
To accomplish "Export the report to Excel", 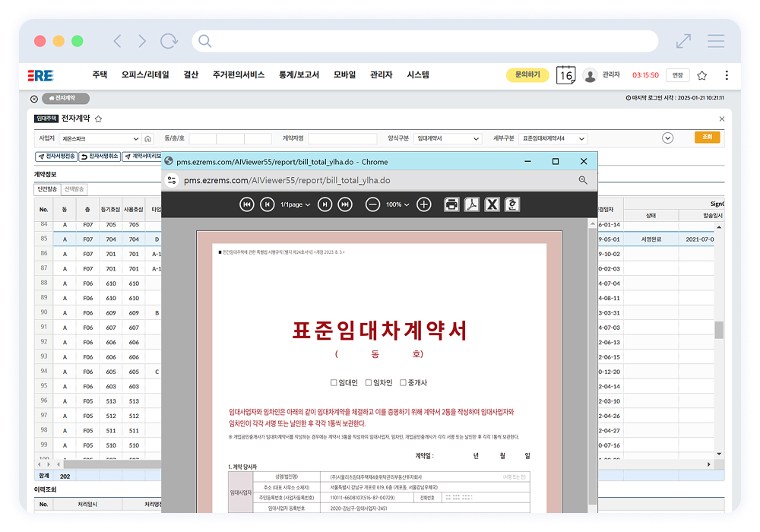I will 492,204.
